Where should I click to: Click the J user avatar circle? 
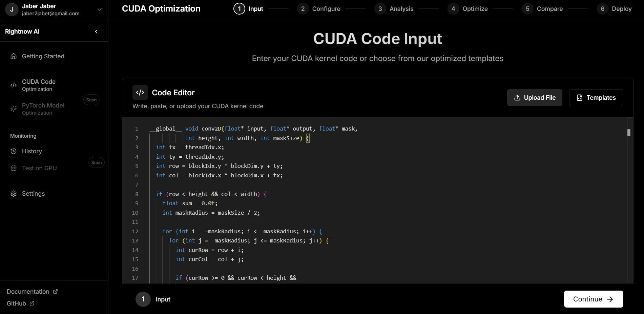pos(12,9)
